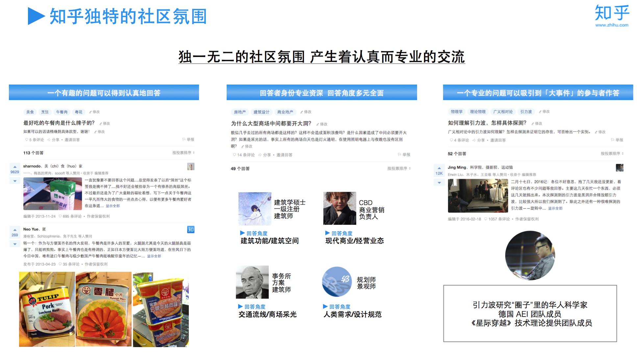
Task: Open the 695 条评论 comments on sharnodo's answer
Action: point(70,216)
